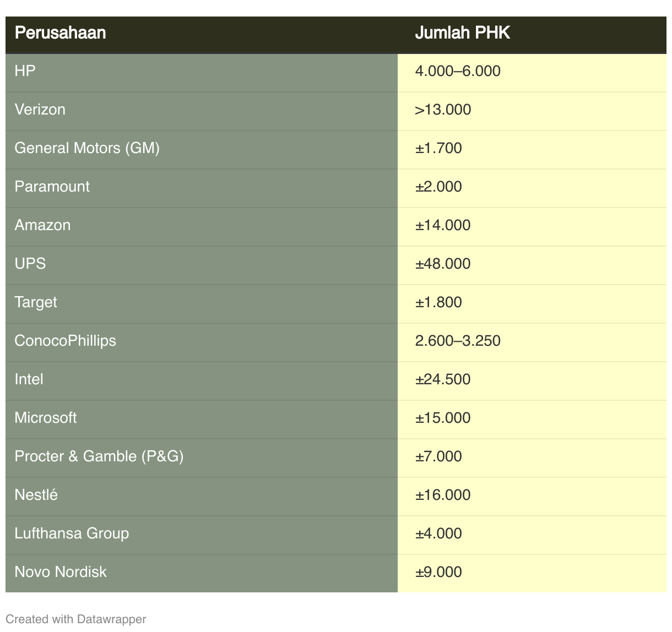Select the UPS value ±48.000

[x=443, y=264]
